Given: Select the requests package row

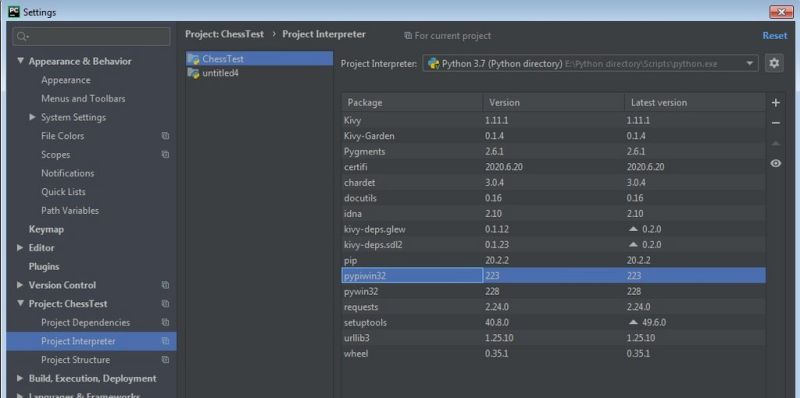Looking at the screenshot, I should click(554, 307).
